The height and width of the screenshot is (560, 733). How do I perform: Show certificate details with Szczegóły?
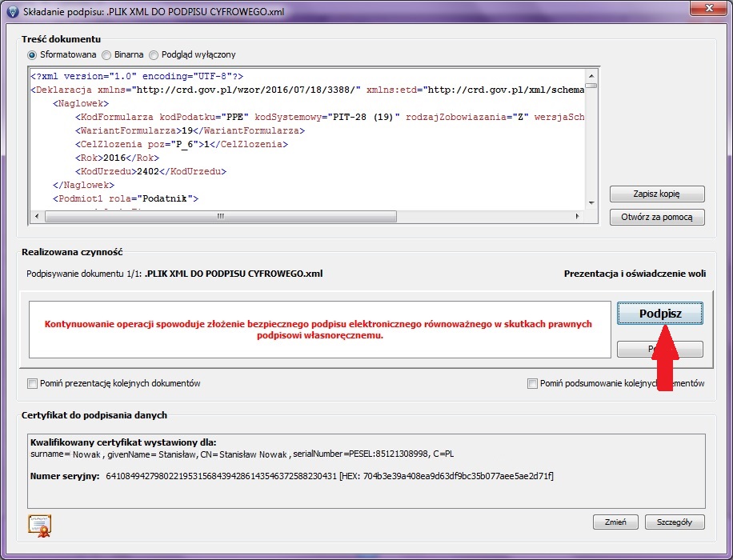675,522
